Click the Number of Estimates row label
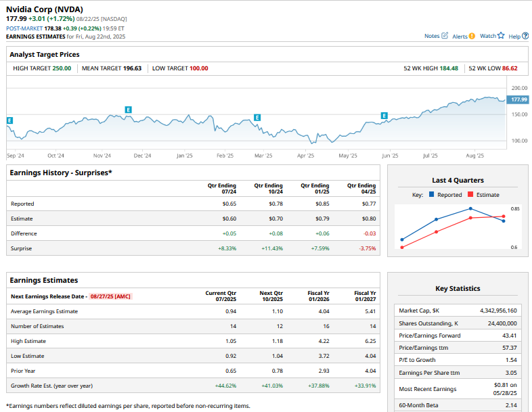Screen dimensions: 532x412 point(37,326)
